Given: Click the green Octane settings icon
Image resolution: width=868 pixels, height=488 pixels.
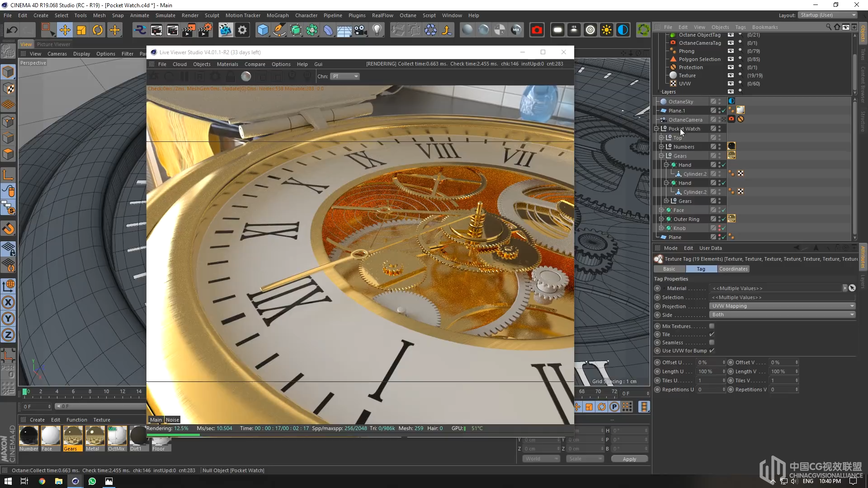Looking at the screenshot, I should click(x=643, y=30).
